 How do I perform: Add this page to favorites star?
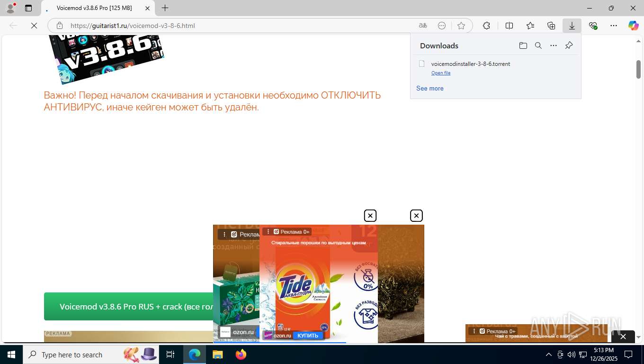461,26
